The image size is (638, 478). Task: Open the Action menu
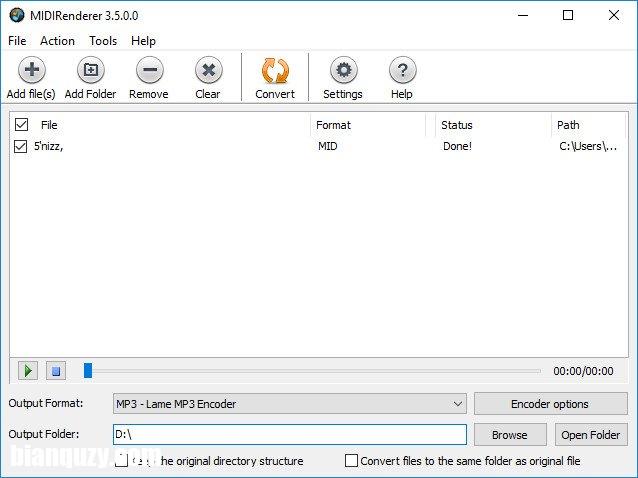point(57,41)
